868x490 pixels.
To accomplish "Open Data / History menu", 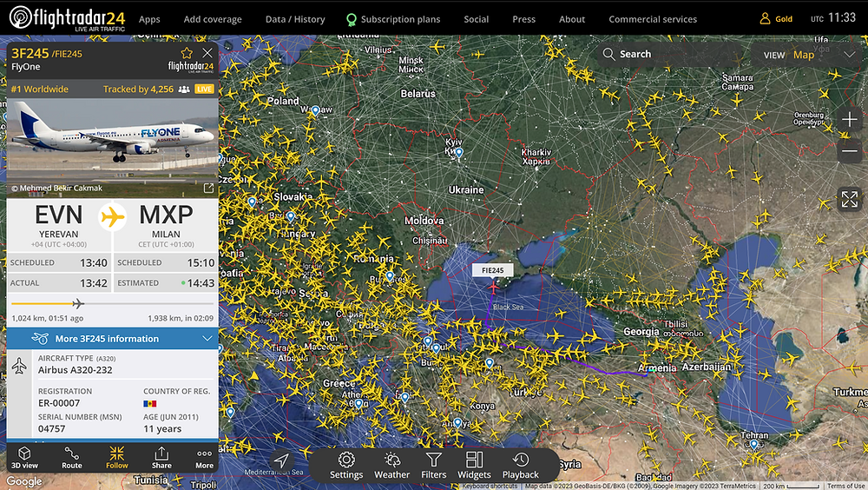I will click(295, 19).
